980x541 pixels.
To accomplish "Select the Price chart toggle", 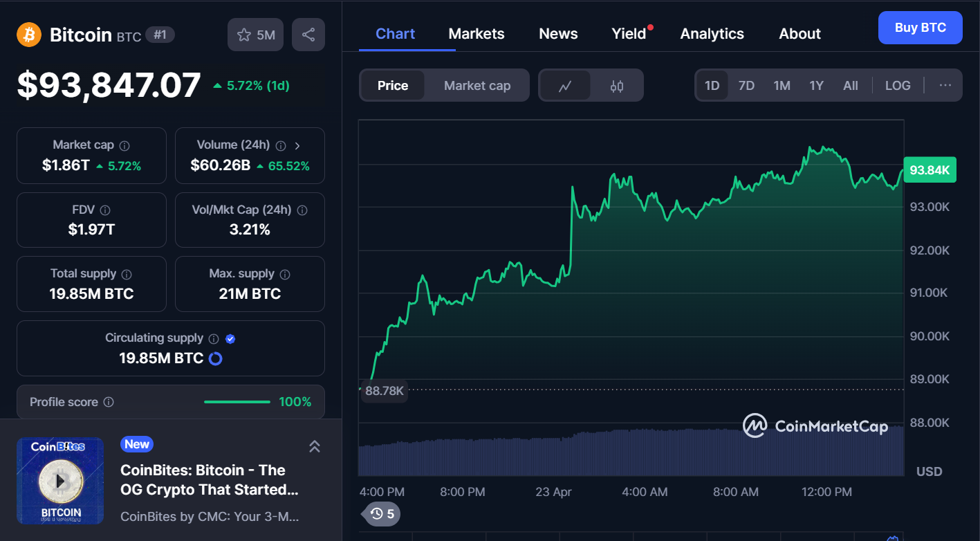I will (x=393, y=86).
